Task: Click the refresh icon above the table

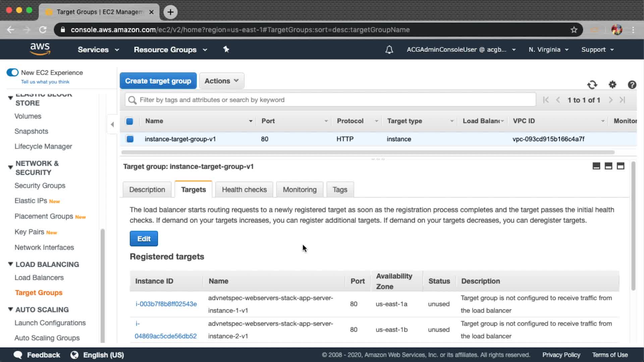Action: 592,85
